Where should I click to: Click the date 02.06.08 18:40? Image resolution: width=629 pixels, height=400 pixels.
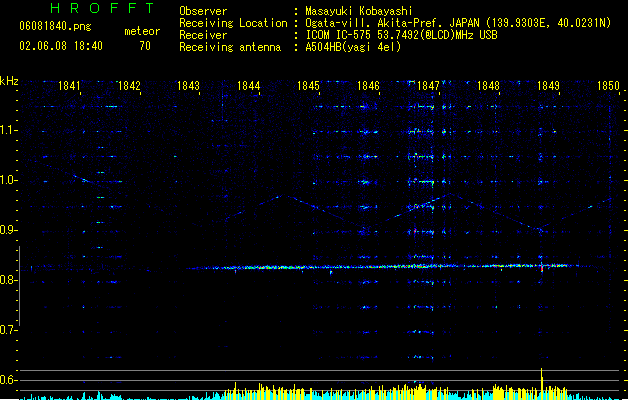[x=61, y=46]
